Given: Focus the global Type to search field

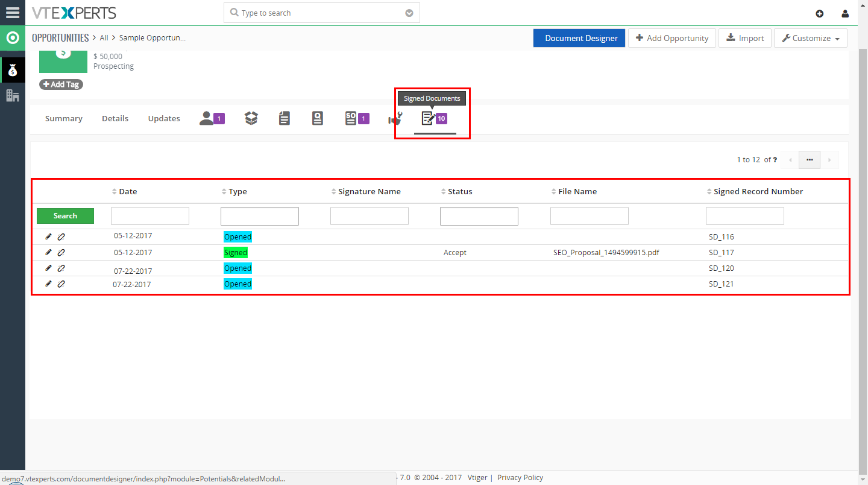Looking at the screenshot, I should pyautogui.click(x=321, y=13).
